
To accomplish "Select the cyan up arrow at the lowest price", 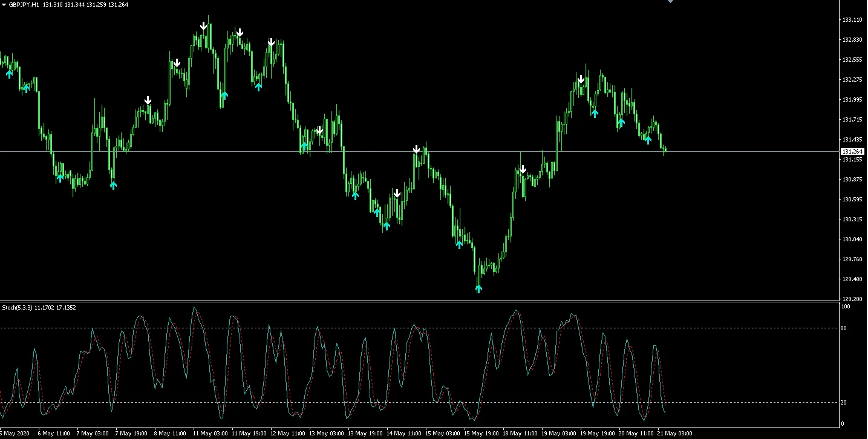I will (478, 289).
